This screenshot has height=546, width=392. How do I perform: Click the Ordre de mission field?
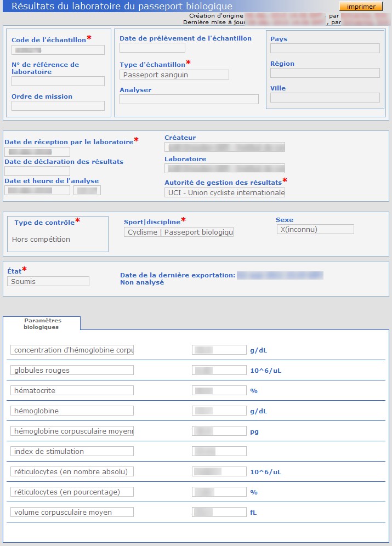point(58,106)
